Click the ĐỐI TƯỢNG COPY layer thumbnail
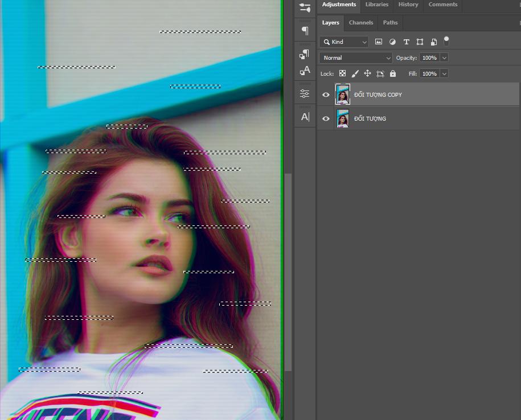The width and height of the screenshot is (521, 420). coord(343,94)
